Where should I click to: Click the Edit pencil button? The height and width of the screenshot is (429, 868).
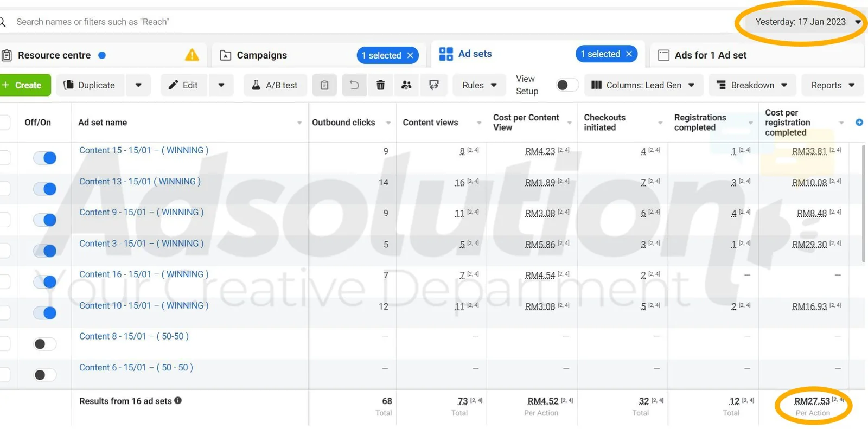[x=184, y=85]
